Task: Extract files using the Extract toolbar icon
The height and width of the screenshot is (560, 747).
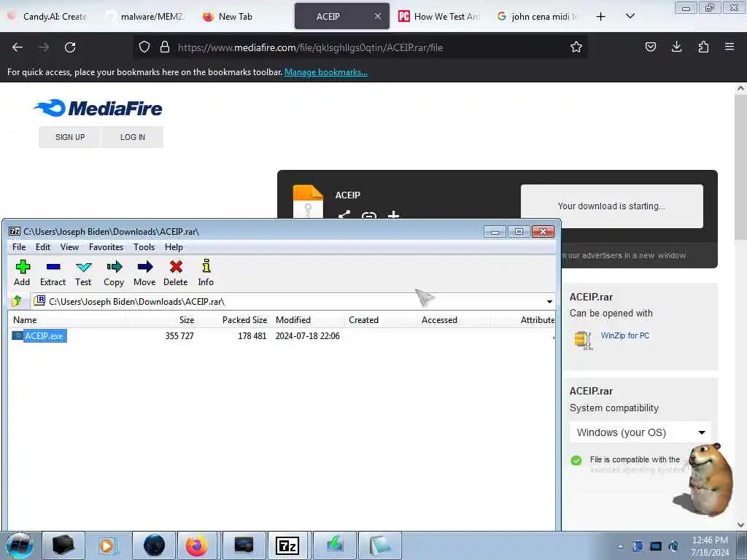Action: [53, 273]
